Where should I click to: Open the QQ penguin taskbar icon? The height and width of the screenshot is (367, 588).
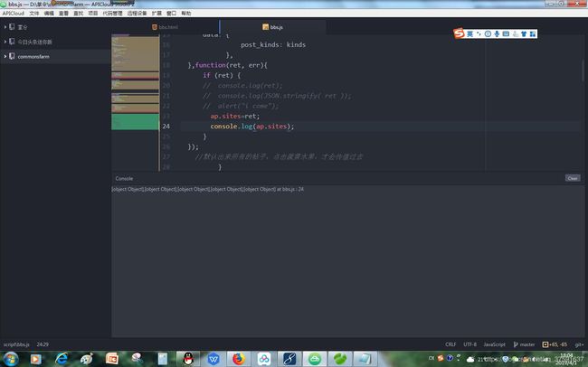point(188,359)
